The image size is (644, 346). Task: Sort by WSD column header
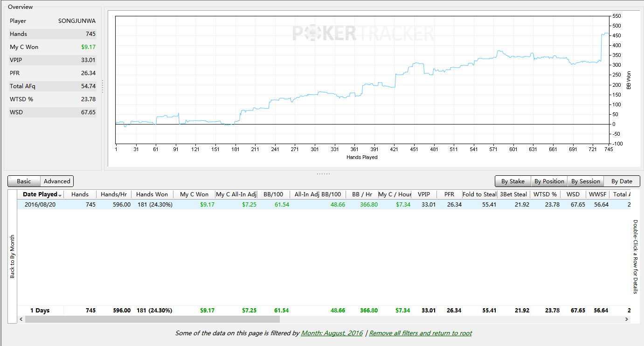tap(573, 194)
